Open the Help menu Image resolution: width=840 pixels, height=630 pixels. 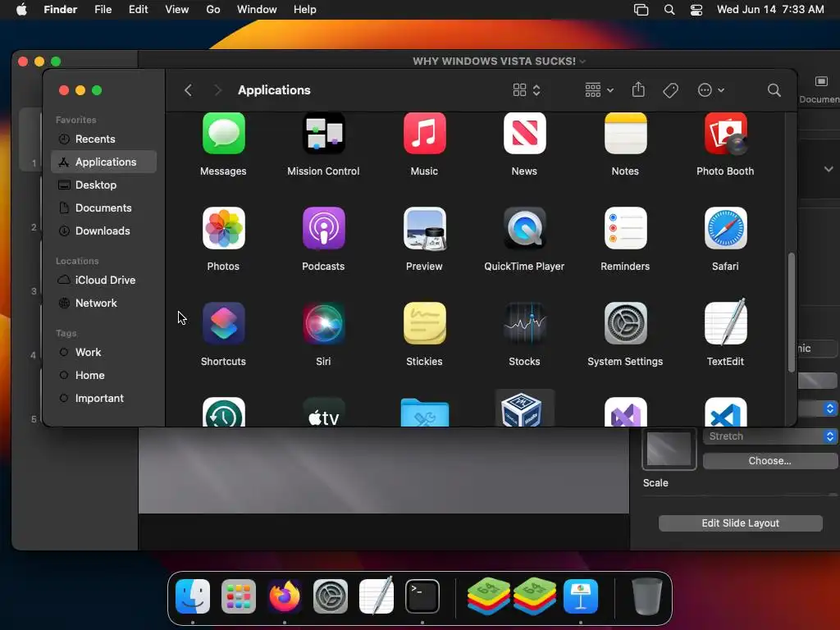[x=305, y=10]
